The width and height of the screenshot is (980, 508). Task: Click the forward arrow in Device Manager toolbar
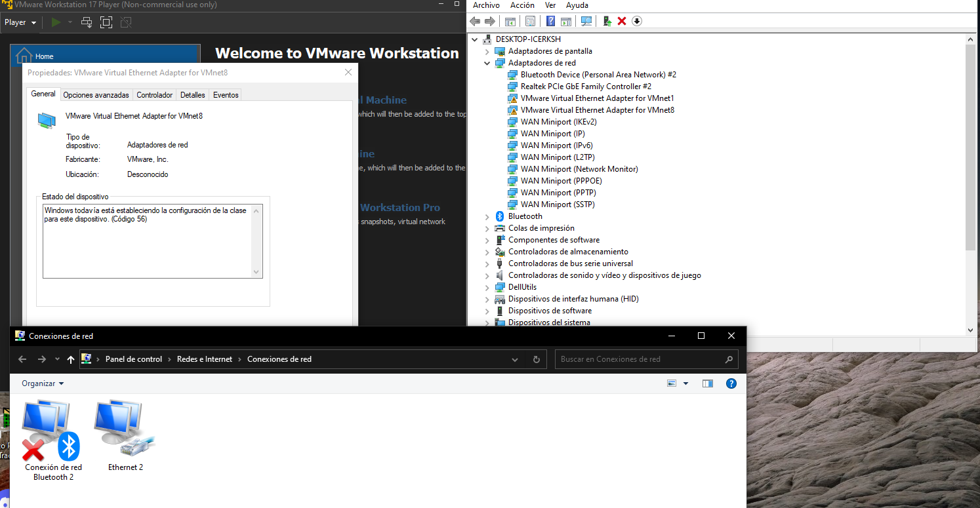click(490, 21)
